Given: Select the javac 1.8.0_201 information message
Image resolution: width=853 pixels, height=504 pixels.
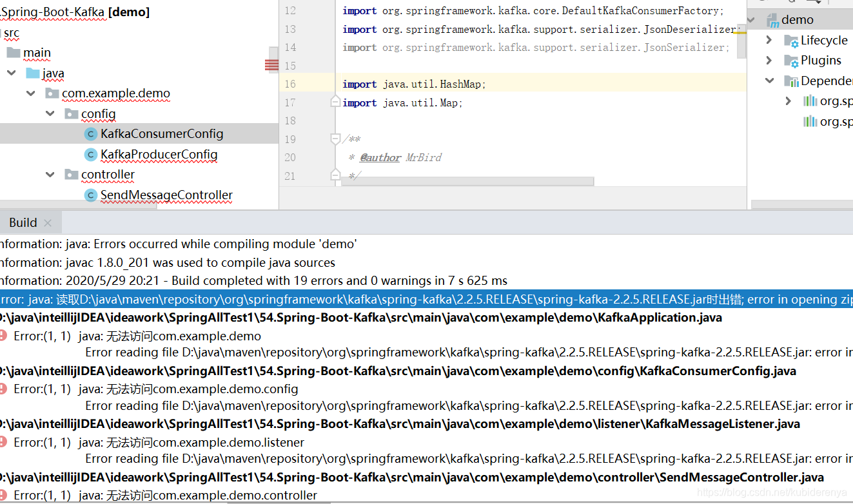Looking at the screenshot, I should (x=168, y=263).
